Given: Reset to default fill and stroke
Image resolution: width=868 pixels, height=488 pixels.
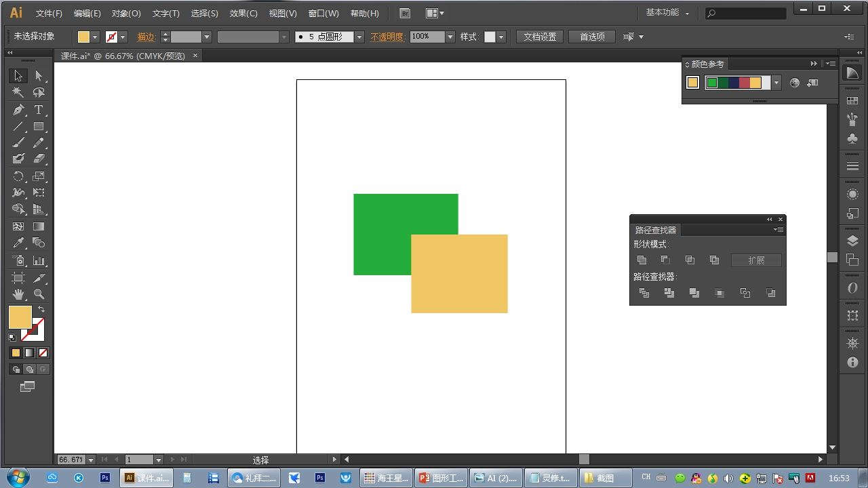Looking at the screenshot, I should point(12,337).
